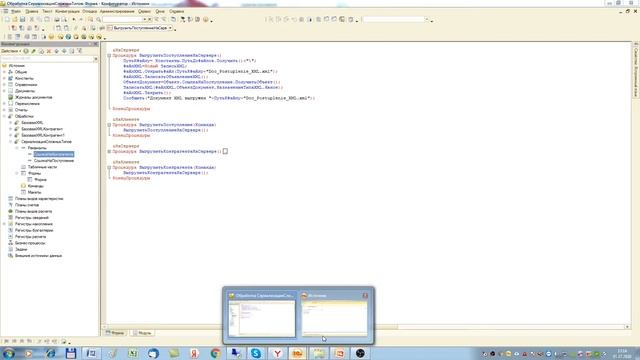
Task: Click the green Add icon in configuration panel
Action: [26, 51]
